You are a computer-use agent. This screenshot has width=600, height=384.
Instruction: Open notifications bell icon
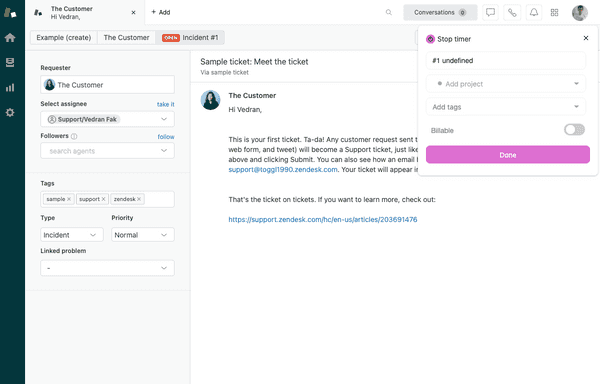point(534,12)
